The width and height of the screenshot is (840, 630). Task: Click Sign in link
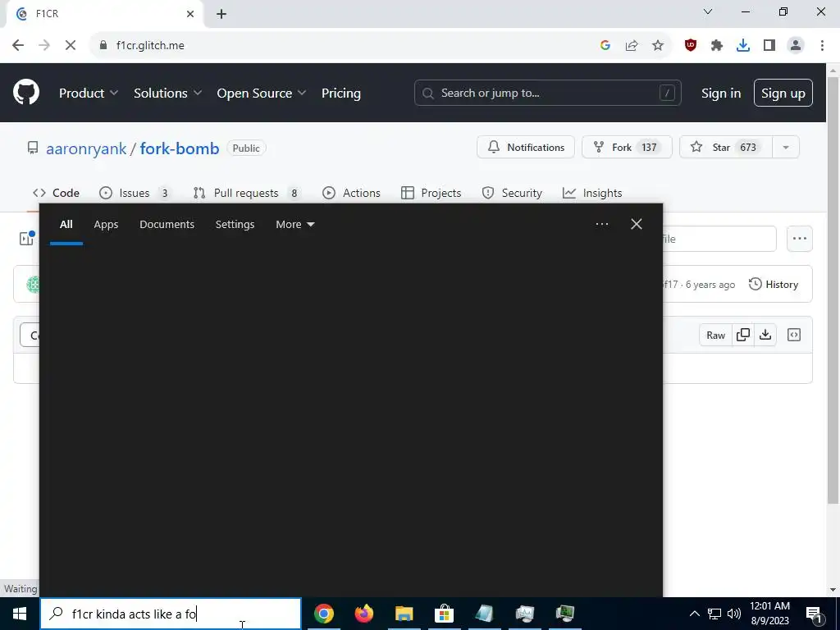[721, 93]
